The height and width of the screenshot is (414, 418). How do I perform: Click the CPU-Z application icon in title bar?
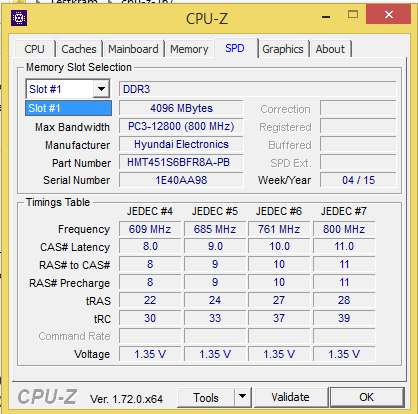tap(19, 18)
